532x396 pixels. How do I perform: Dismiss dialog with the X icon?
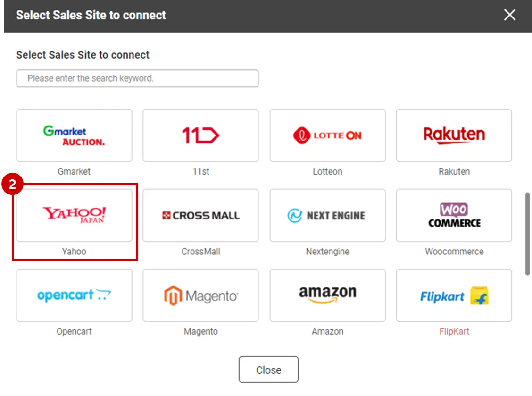[509, 15]
